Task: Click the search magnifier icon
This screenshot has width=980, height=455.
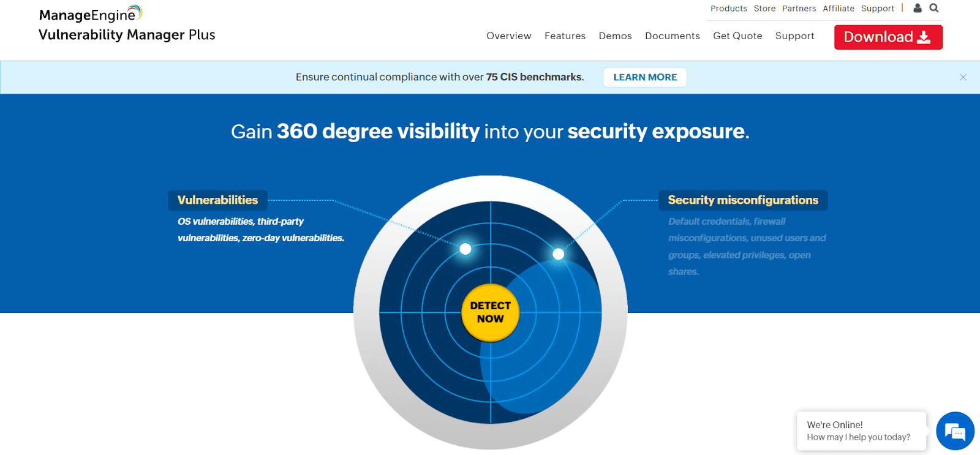Action: point(934,8)
